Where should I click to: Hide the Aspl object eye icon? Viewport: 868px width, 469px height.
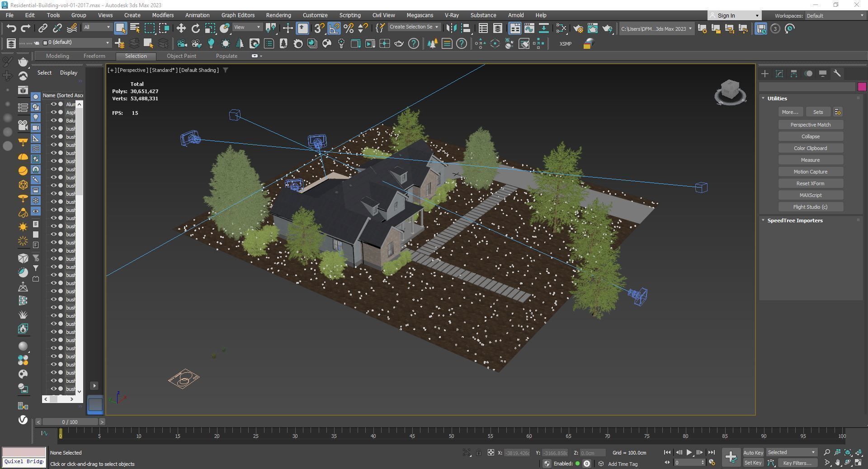53,113
